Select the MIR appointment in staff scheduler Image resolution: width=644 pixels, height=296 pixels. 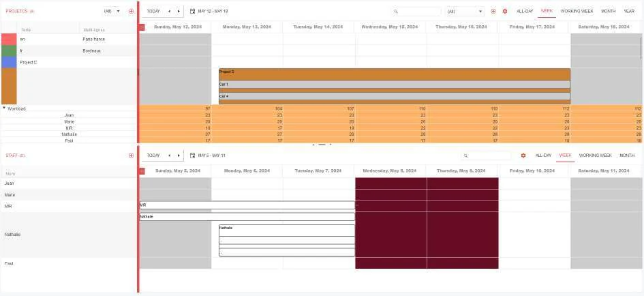[247, 205]
